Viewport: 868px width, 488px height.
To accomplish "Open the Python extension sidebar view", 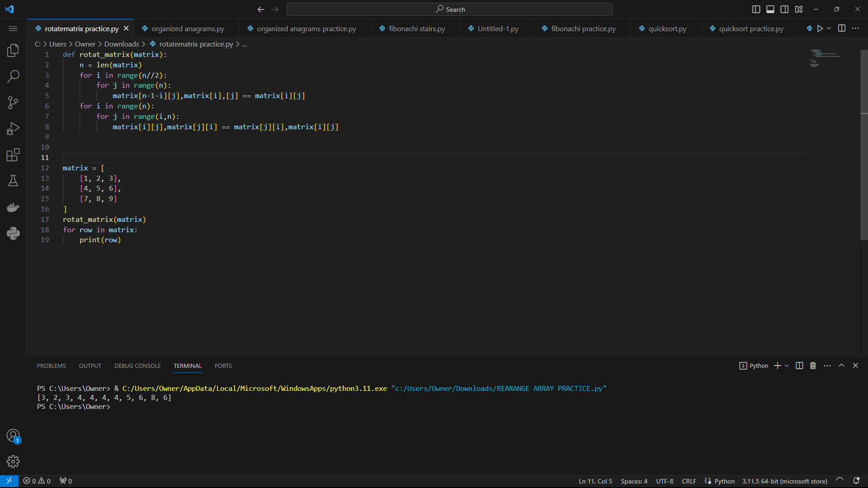I will point(13,233).
